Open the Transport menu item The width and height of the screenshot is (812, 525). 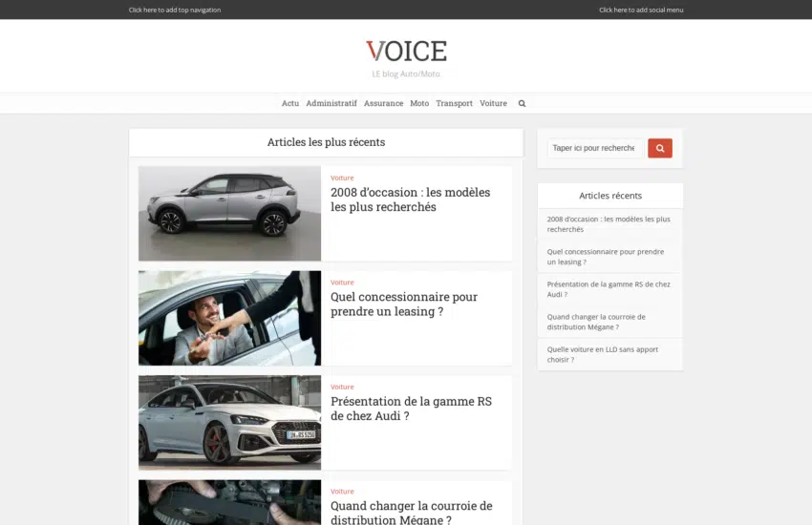point(454,103)
